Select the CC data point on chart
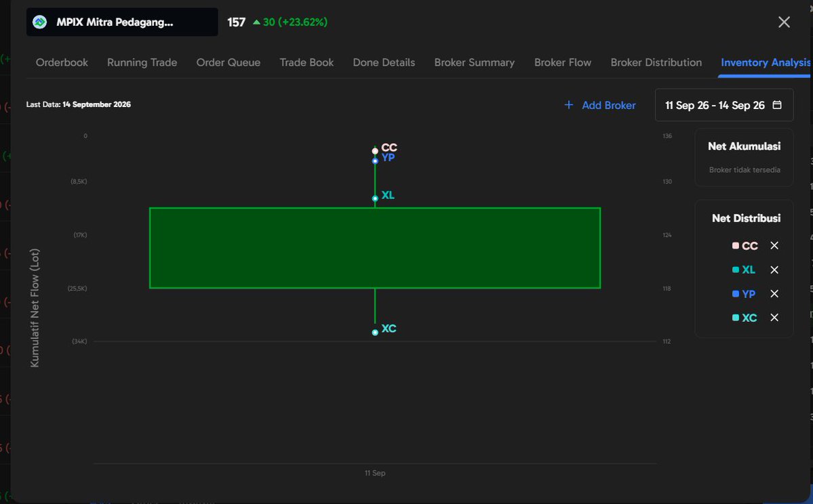The width and height of the screenshot is (813, 504). tap(375, 151)
